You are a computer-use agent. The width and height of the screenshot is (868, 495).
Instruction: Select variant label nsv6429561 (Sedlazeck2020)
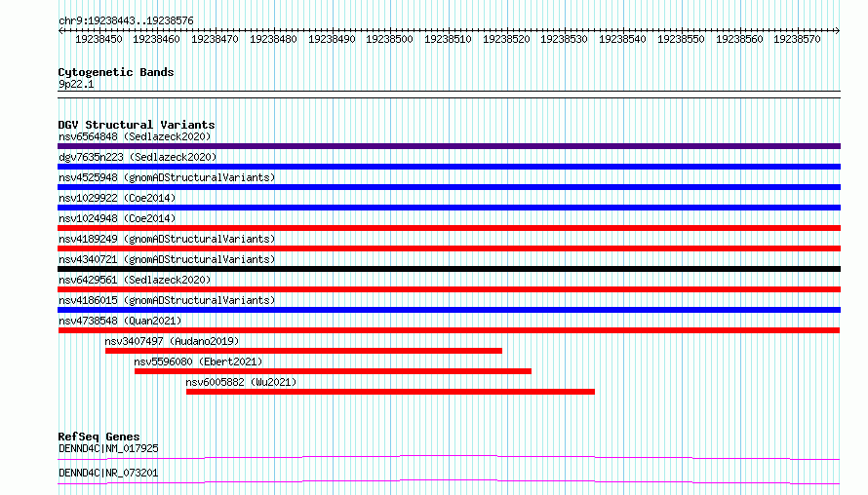[135, 280]
